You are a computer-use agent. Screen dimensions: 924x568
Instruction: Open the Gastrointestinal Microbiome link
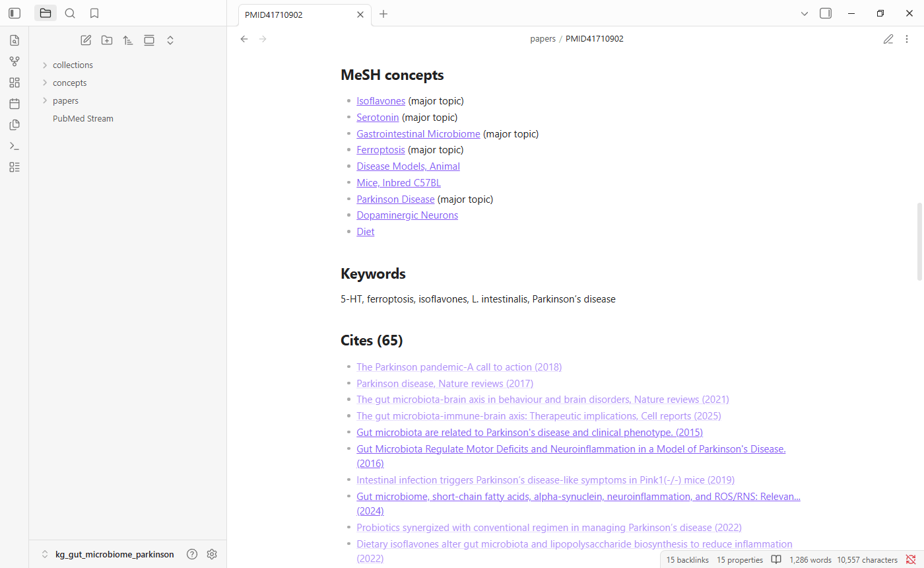(x=418, y=134)
